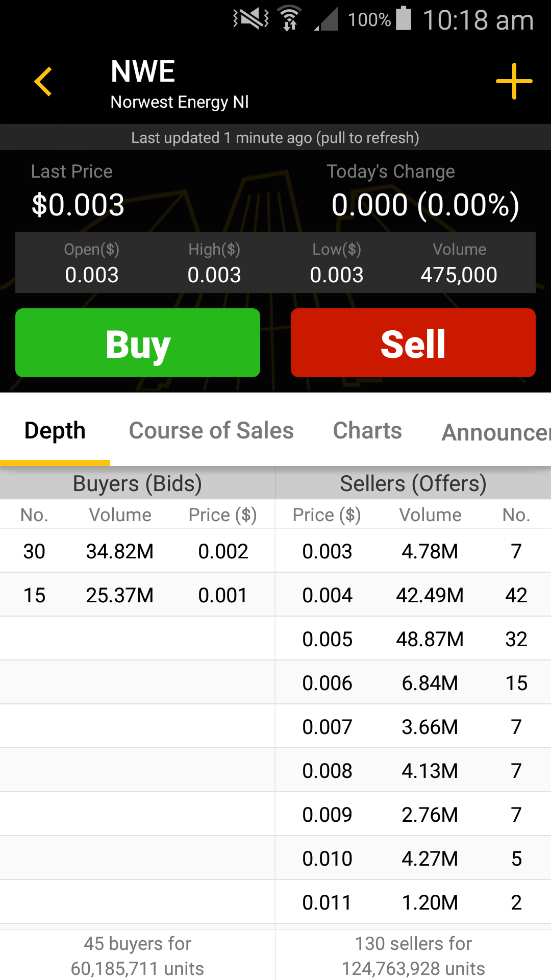Select bid price 0.002
The image size is (551, 980).
point(223,551)
